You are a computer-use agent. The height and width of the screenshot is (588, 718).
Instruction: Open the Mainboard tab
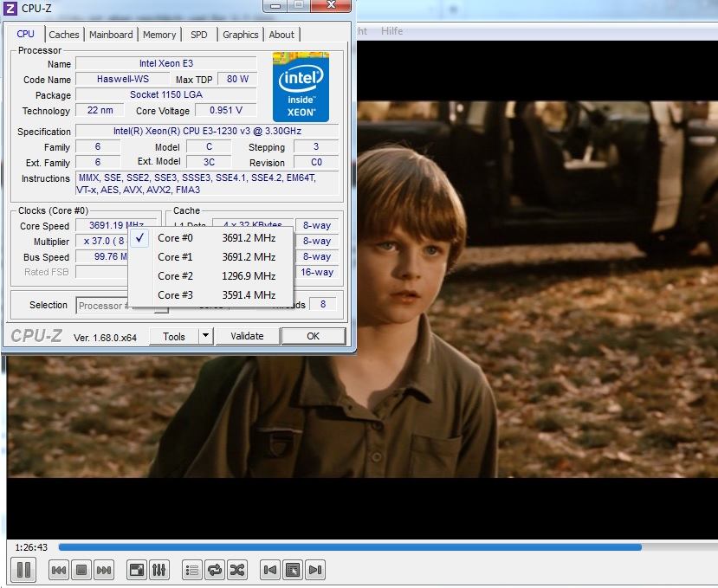[111, 35]
